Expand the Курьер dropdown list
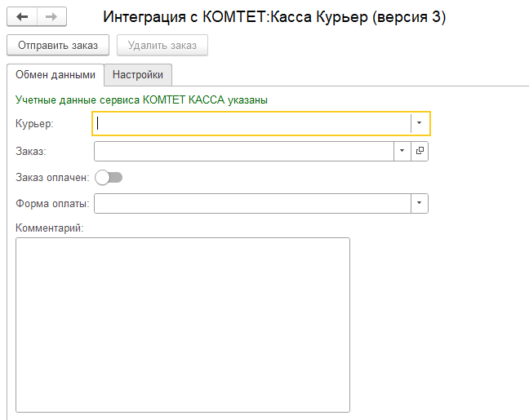 click(x=419, y=123)
